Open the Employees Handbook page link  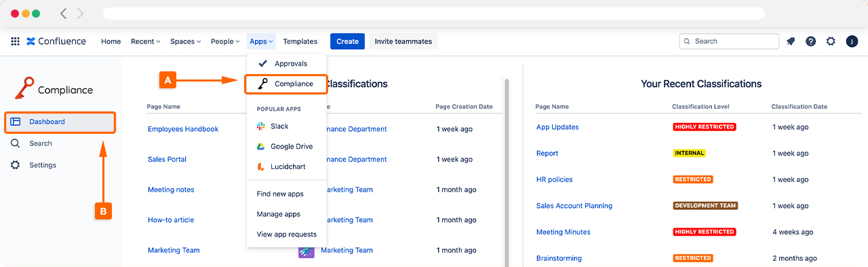[x=183, y=129]
